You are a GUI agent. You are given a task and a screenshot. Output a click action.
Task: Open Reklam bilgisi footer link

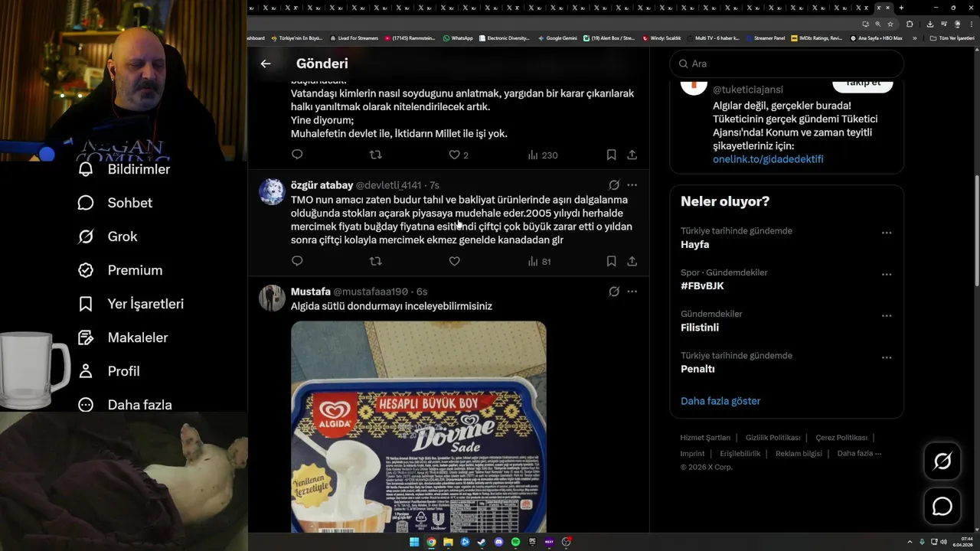(x=799, y=453)
